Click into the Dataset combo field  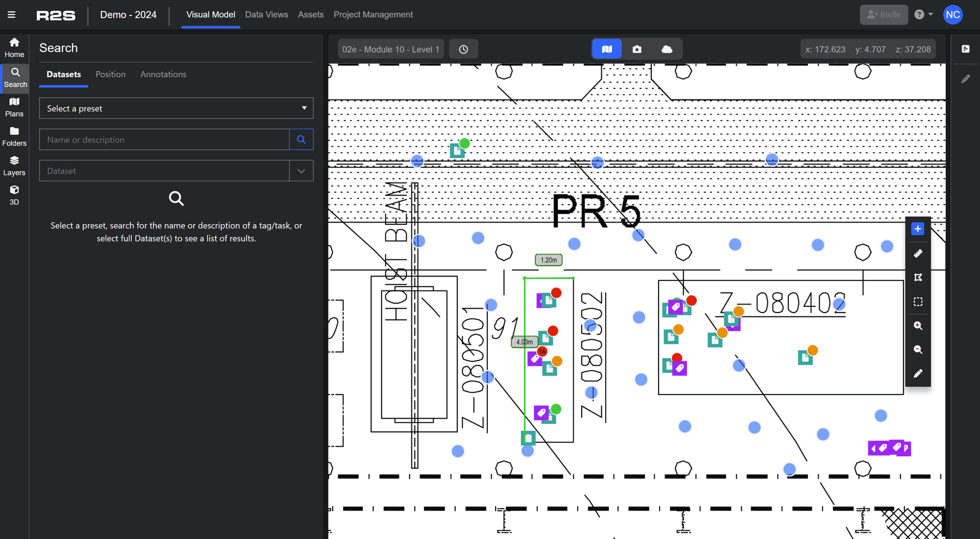(164, 171)
